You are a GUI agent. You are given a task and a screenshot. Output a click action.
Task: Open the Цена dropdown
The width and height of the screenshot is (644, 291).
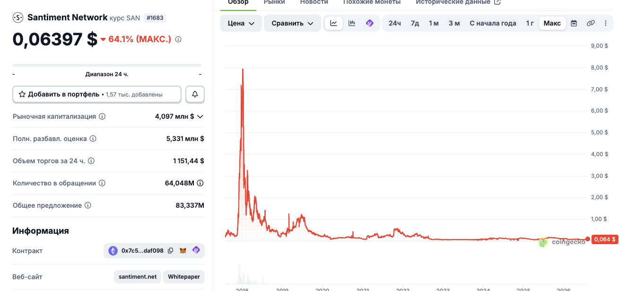tap(241, 23)
